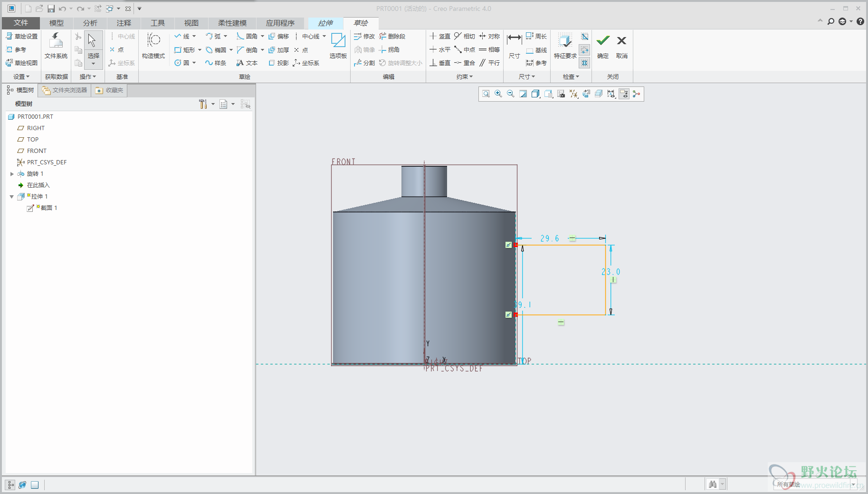
Task: Expand the 设置 group dropdown
Action: [x=21, y=76]
